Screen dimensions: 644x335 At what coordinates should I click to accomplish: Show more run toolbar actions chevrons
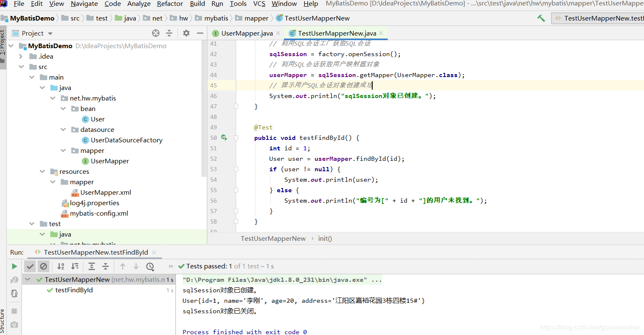point(171,266)
